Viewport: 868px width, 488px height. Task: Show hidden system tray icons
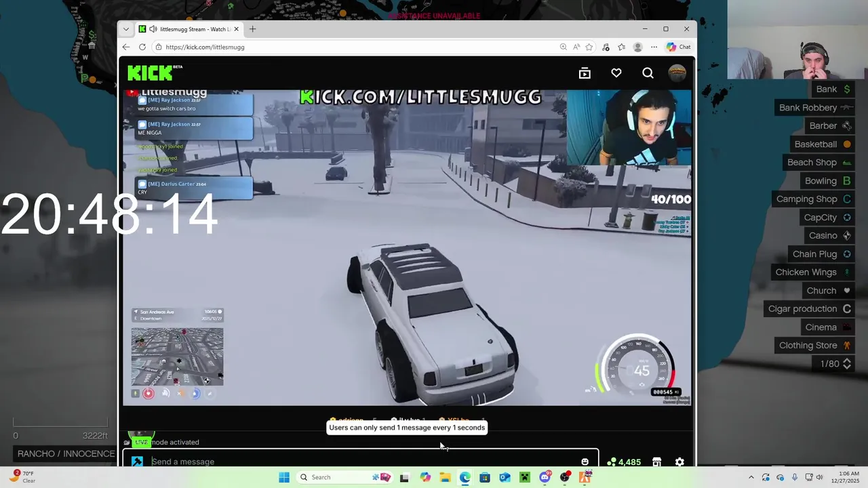click(x=751, y=477)
